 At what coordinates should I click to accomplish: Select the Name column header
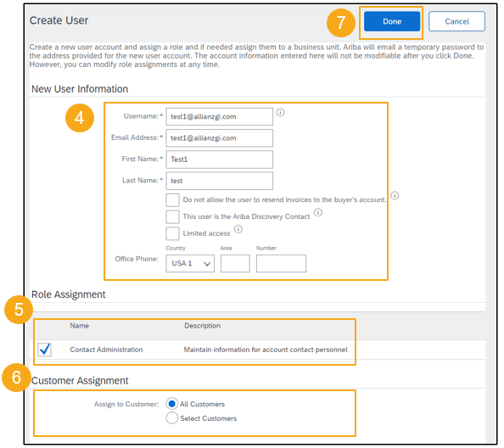click(80, 326)
